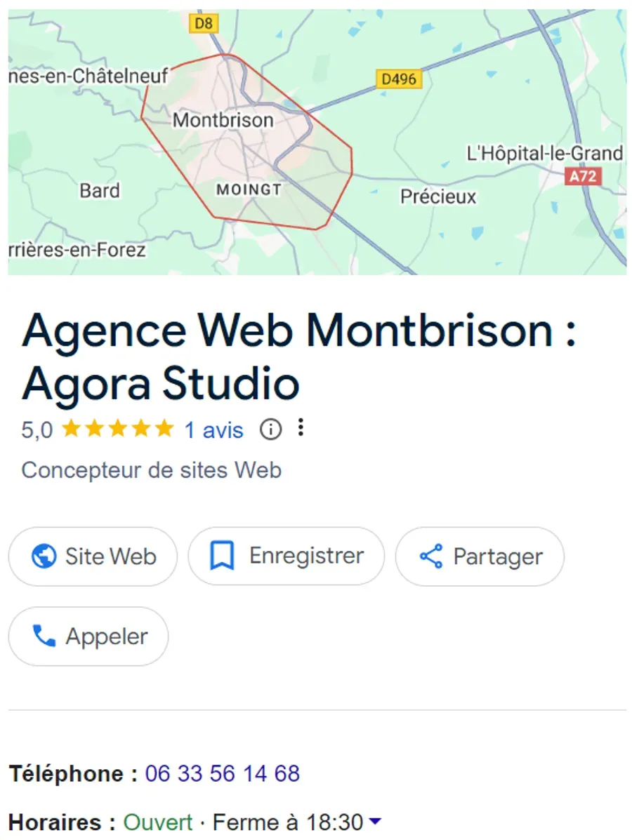Click the share icon beside Partager
Screen dimensions: 632x840
pyautogui.click(x=431, y=556)
